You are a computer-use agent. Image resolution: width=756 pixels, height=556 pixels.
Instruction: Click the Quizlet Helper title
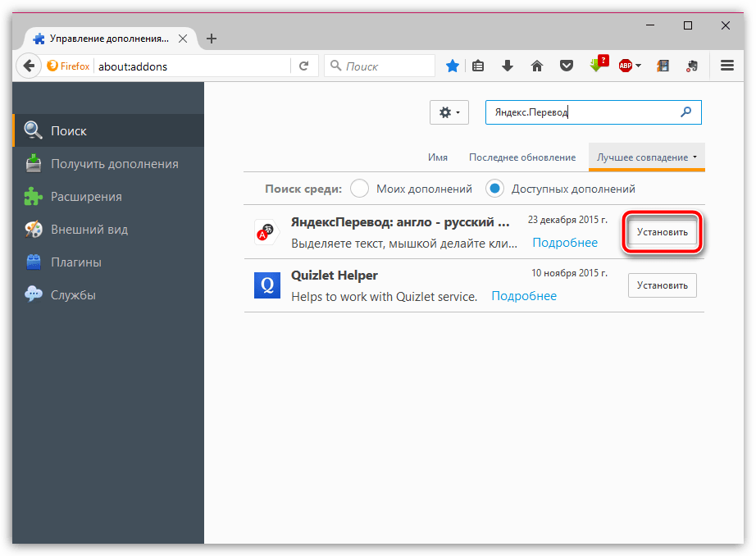click(x=334, y=276)
